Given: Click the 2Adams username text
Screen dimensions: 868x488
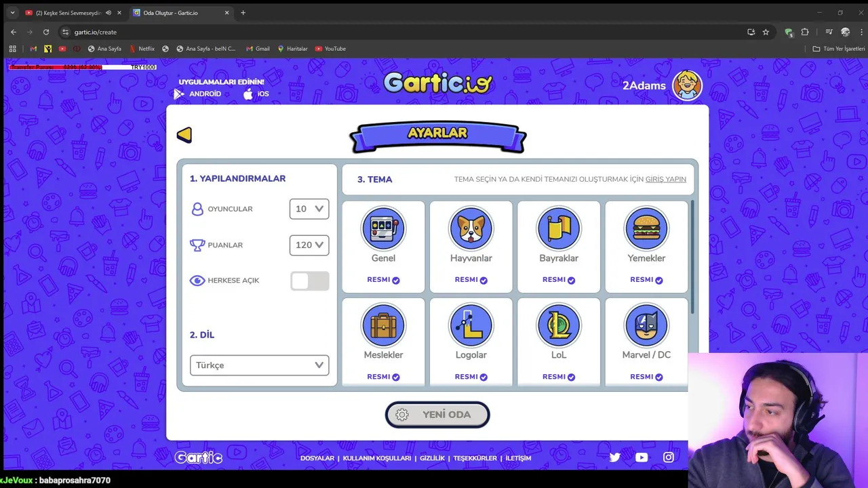Looking at the screenshot, I should pos(644,85).
